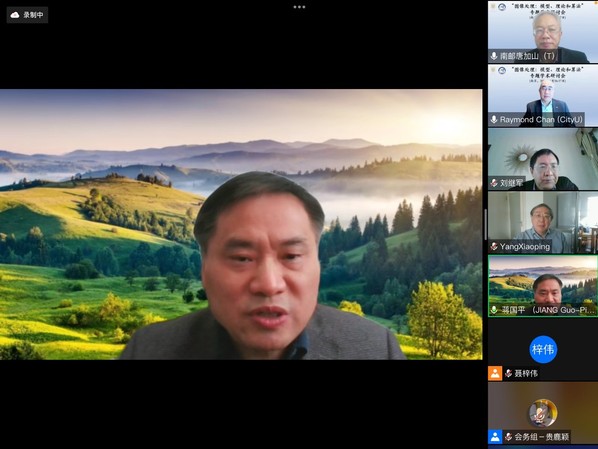Click microphone icon on 南邮唐加山 tile
This screenshot has width=598, height=449.
coord(494,56)
